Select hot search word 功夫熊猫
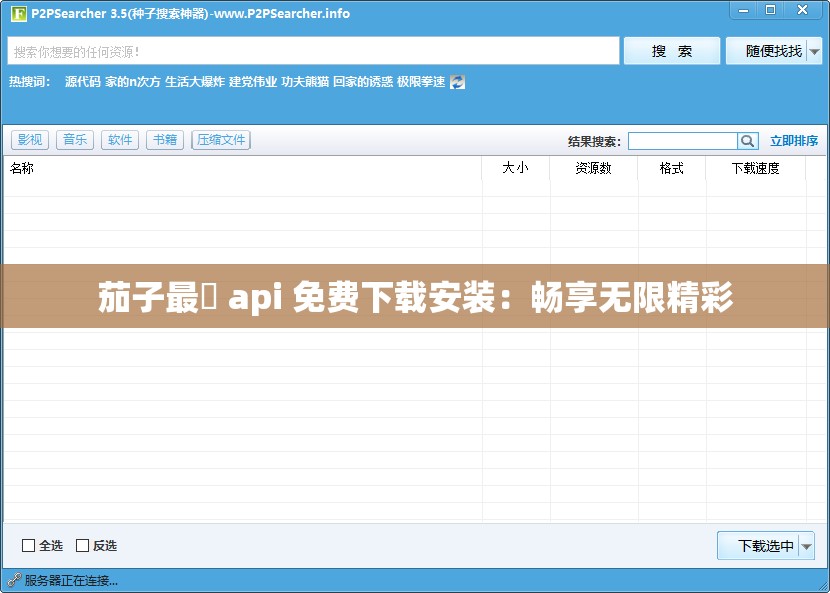Screen dimensions: 830x593 pos(305,82)
